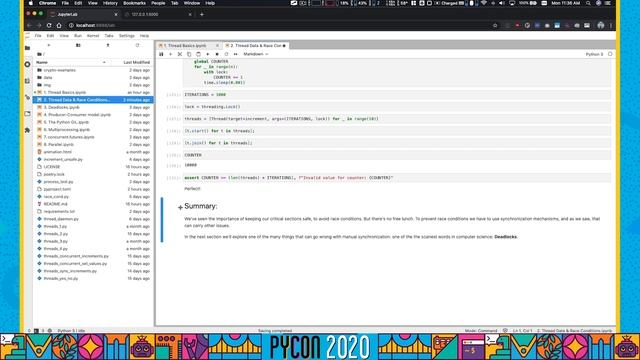Select the LICENSE file

(x=93, y=167)
